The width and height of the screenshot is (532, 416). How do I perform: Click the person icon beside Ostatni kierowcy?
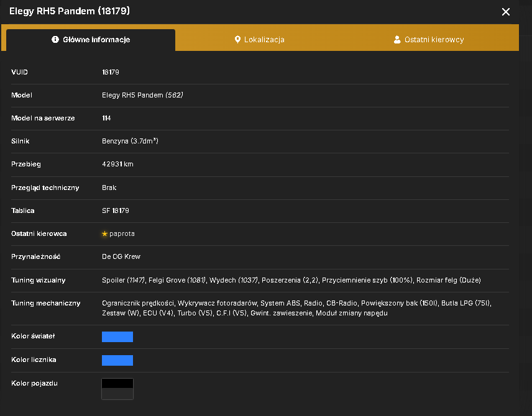pyautogui.click(x=397, y=40)
